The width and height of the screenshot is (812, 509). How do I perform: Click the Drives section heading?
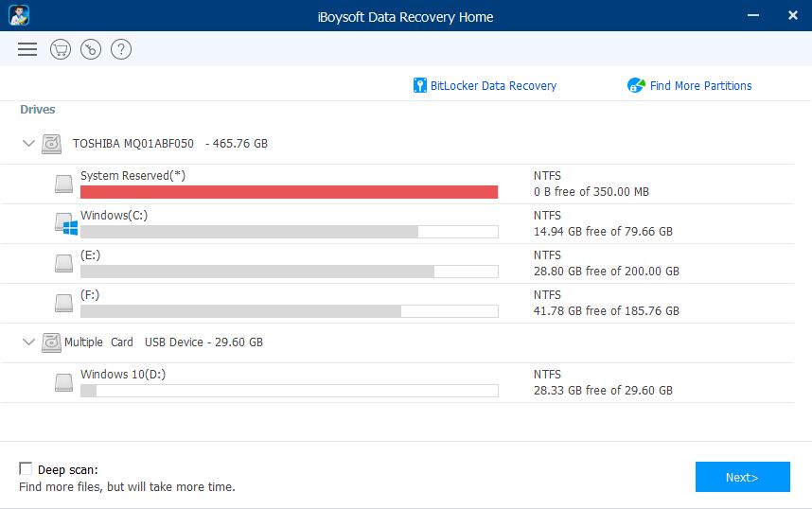coord(37,110)
